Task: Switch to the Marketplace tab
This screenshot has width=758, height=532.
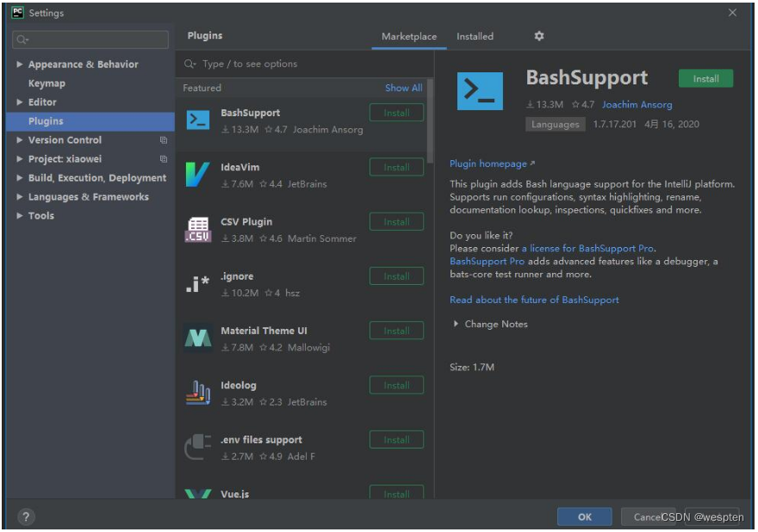Action: tap(409, 36)
